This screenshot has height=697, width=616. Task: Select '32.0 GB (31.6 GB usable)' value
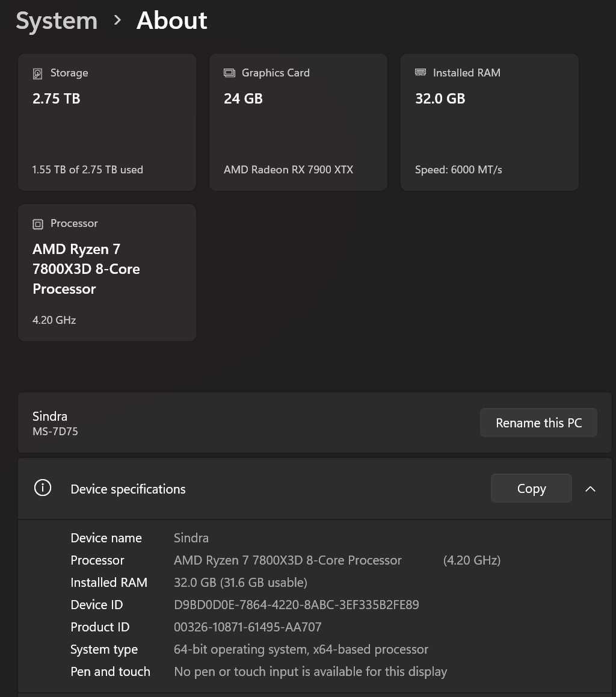pyautogui.click(x=240, y=583)
